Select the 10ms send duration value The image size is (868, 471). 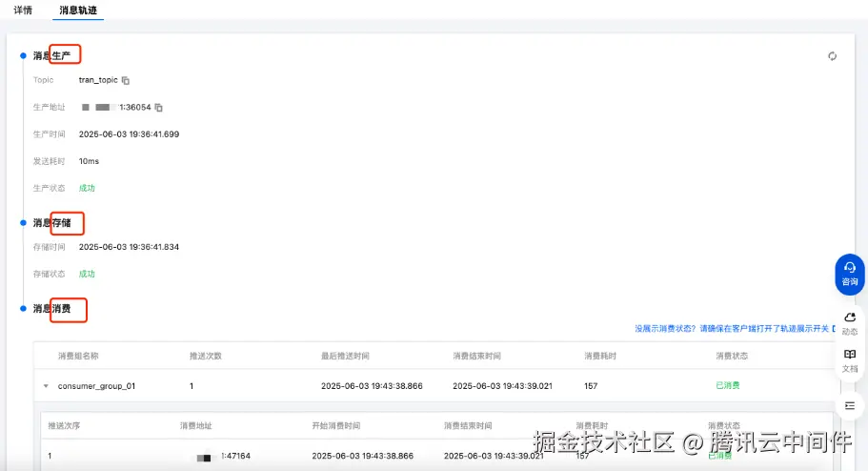[90, 161]
